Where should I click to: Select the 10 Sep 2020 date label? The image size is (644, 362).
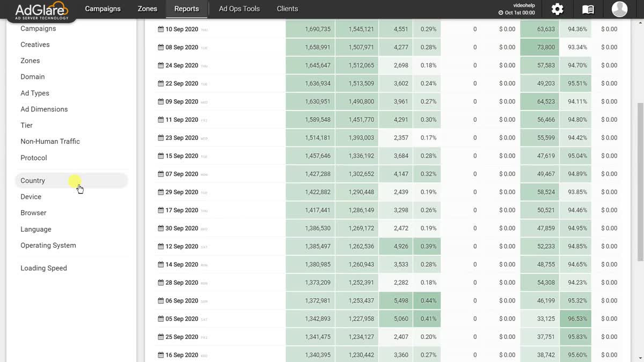[181, 29]
